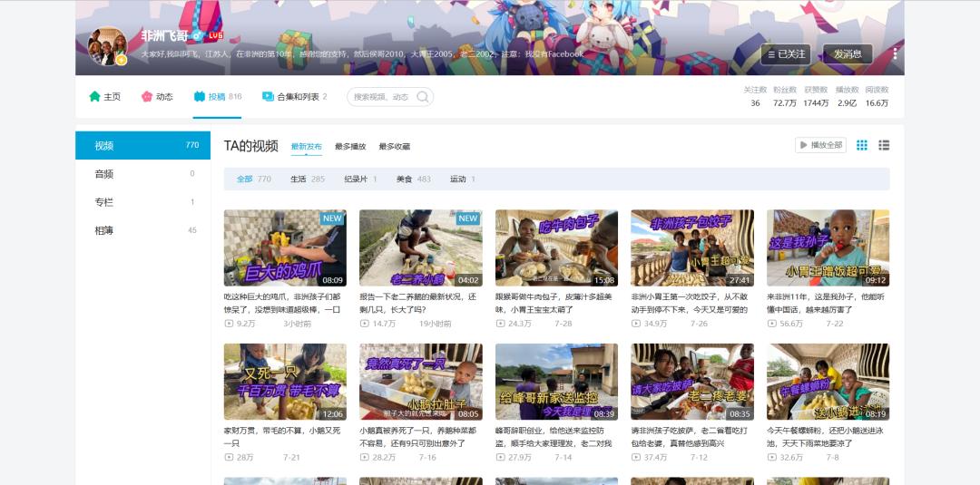Click the 非洲飞哥 username in the banner
The image size is (980, 485).
click(x=165, y=36)
